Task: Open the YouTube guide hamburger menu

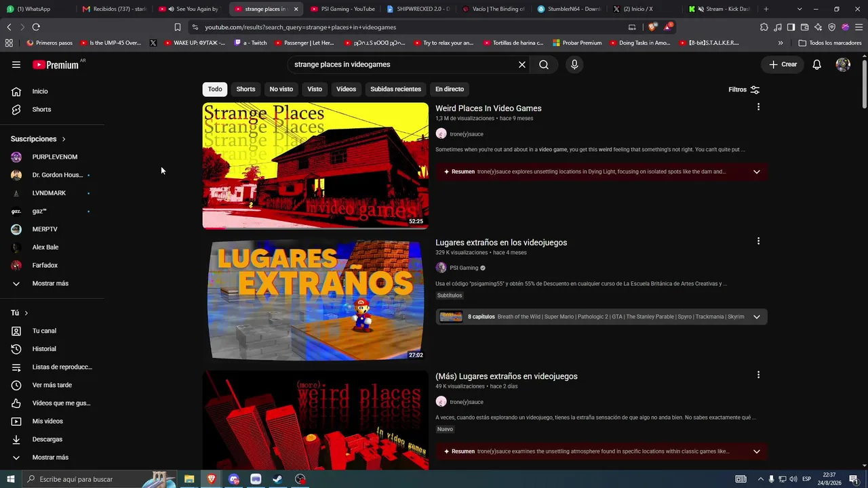Action: click(16, 64)
